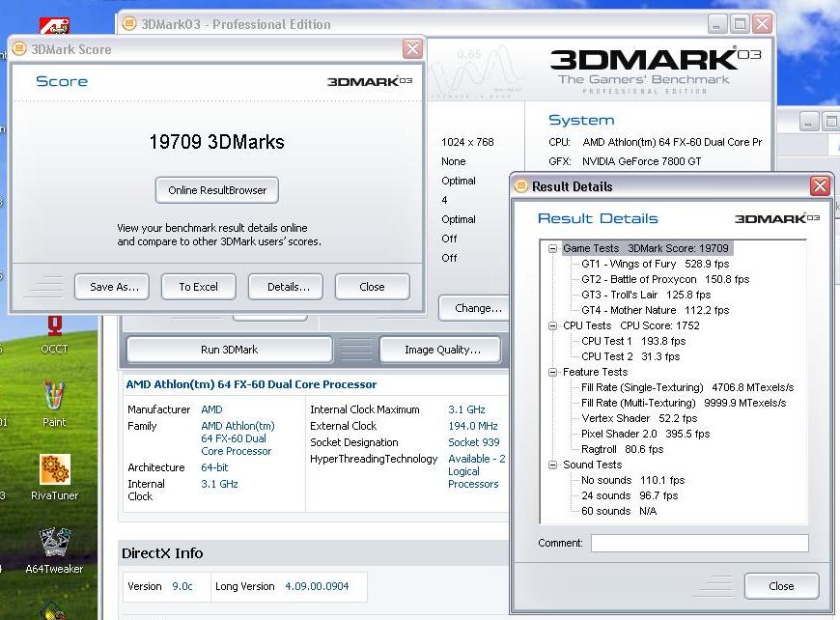Select the GT4 - Mother Nature row

pyautogui.click(x=656, y=310)
